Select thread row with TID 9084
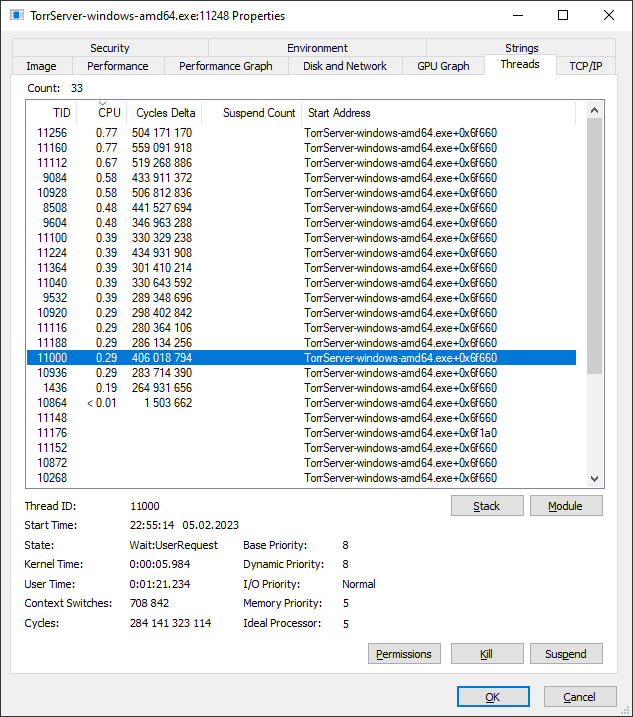The image size is (633, 717). click(x=301, y=178)
